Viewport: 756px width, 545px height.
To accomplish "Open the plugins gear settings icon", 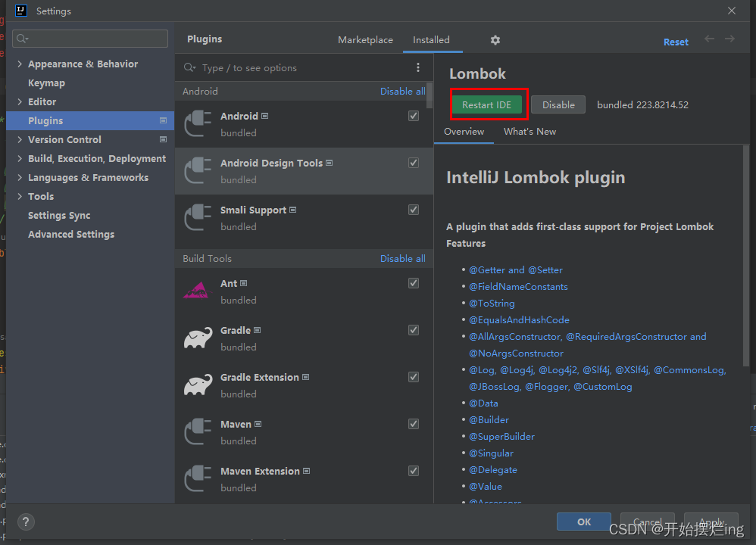I will coord(495,39).
